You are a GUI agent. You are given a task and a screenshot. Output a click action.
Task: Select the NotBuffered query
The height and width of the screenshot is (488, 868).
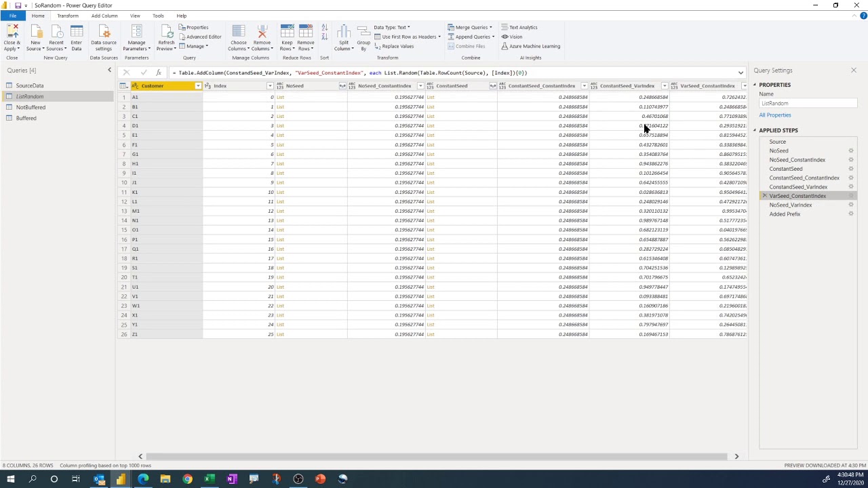point(31,107)
